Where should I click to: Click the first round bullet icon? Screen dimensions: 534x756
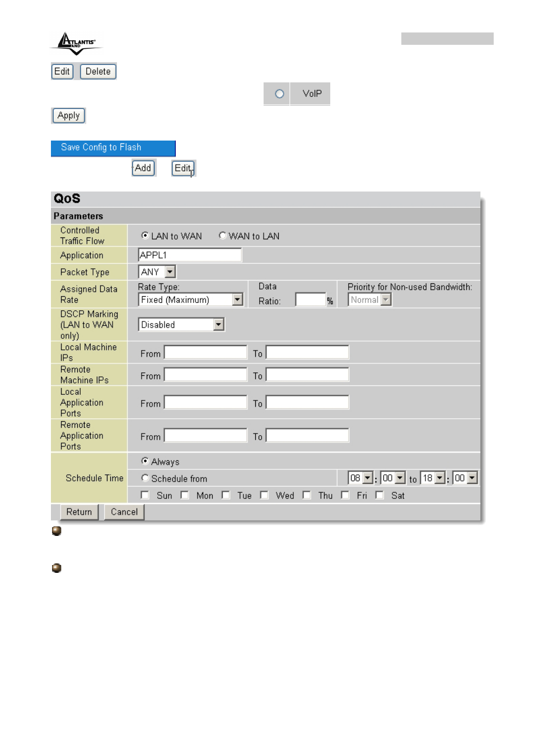57,531
